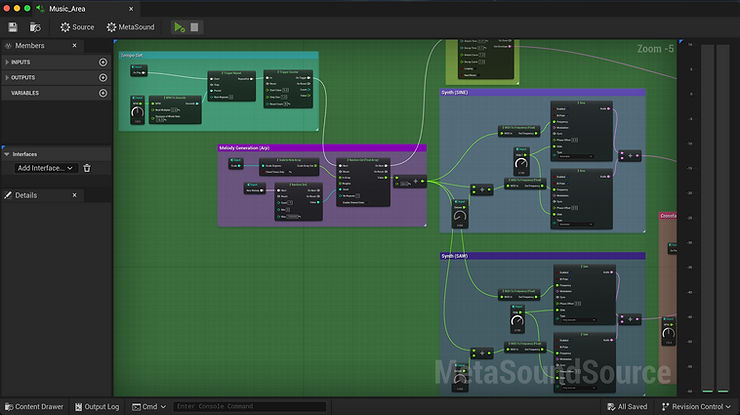The image size is (740, 415).
Task: Select the Add node in Melody Generation comment
Action: 410,181
